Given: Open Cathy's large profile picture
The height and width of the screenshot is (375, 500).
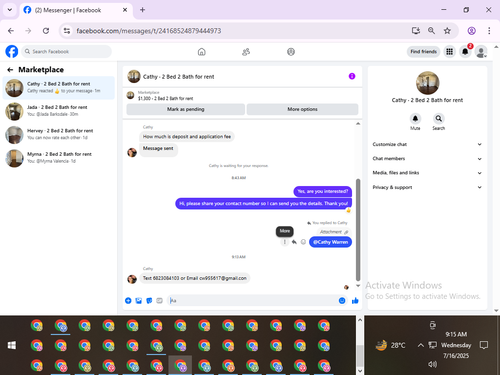Looking at the screenshot, I should (427, 83).
